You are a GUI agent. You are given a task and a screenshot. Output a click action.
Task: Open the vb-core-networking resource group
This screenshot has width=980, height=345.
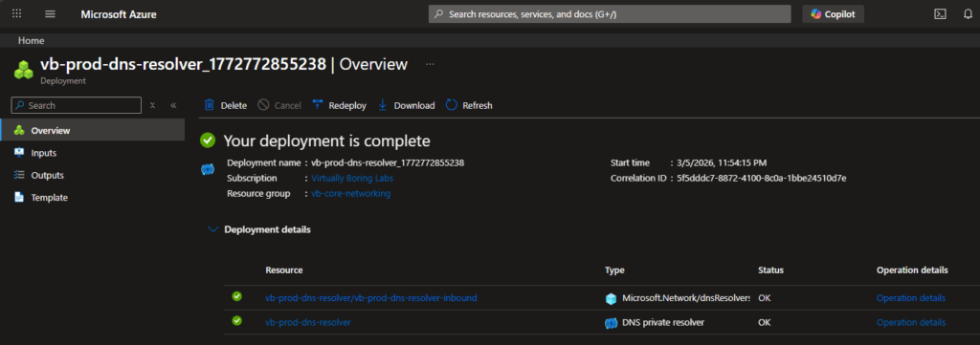click(x=350, y=194)
